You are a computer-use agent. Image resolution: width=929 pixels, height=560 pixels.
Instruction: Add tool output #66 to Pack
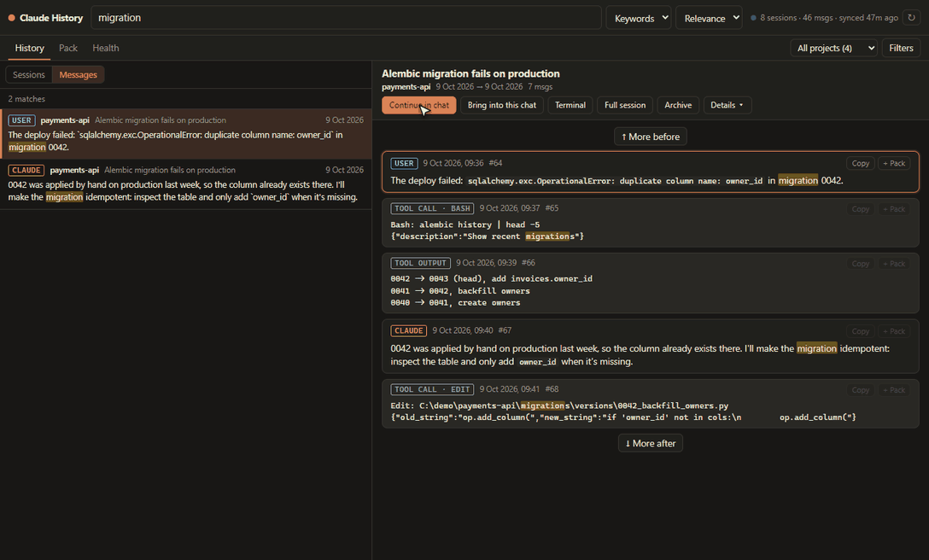894,263
